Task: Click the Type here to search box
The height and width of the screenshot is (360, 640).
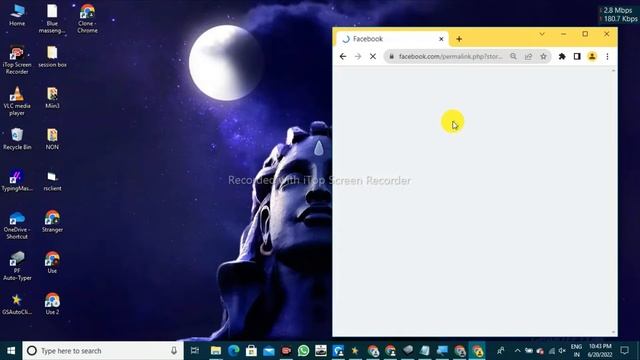Action: [103, 351]
